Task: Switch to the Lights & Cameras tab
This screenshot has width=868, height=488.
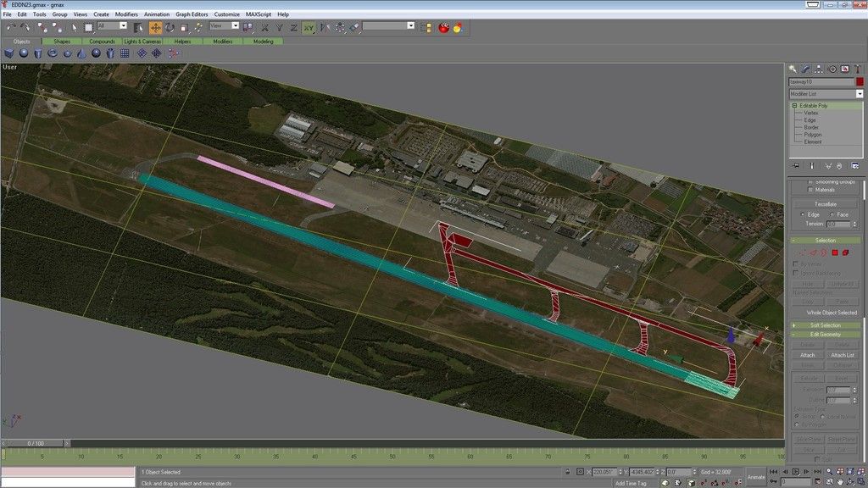Action: pos(142,40)
